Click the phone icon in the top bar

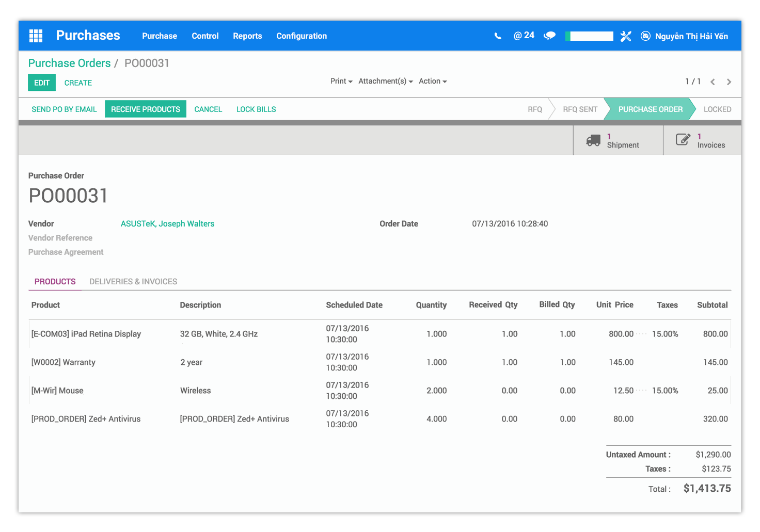[497, 36]
